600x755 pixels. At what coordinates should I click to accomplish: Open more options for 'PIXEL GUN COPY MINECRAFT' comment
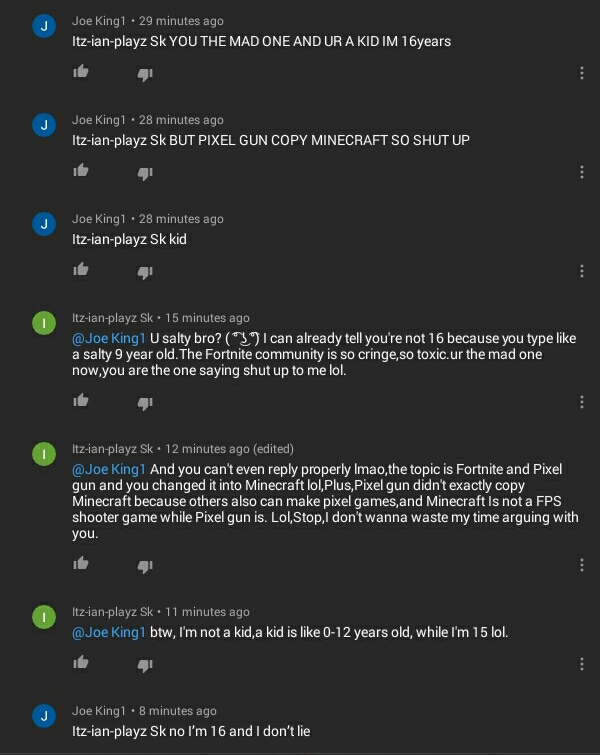(x=582, y=172)
